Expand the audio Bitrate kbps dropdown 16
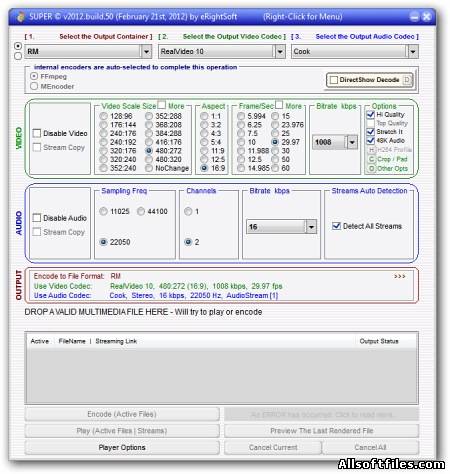 (311, 227)
